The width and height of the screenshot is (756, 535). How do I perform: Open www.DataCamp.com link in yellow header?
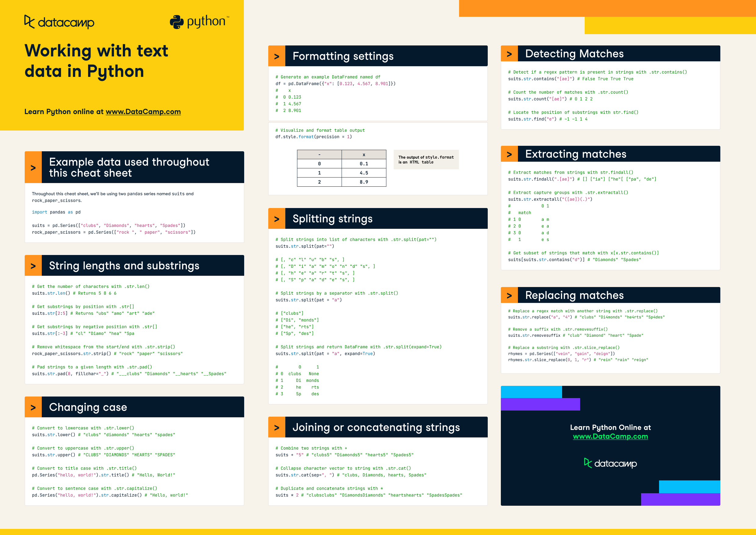click(143, 112)
